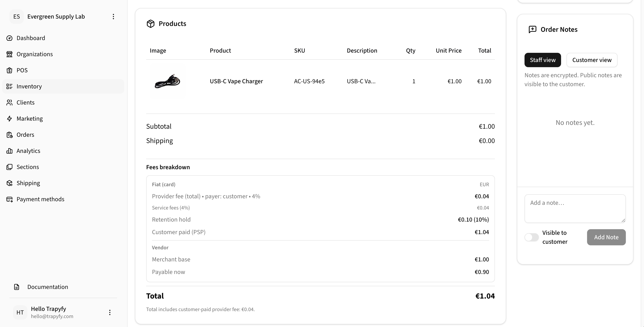Click the SKU value AC-US-94e5
Viewport: 644px width, 327px height.
[x=309, y=81]
